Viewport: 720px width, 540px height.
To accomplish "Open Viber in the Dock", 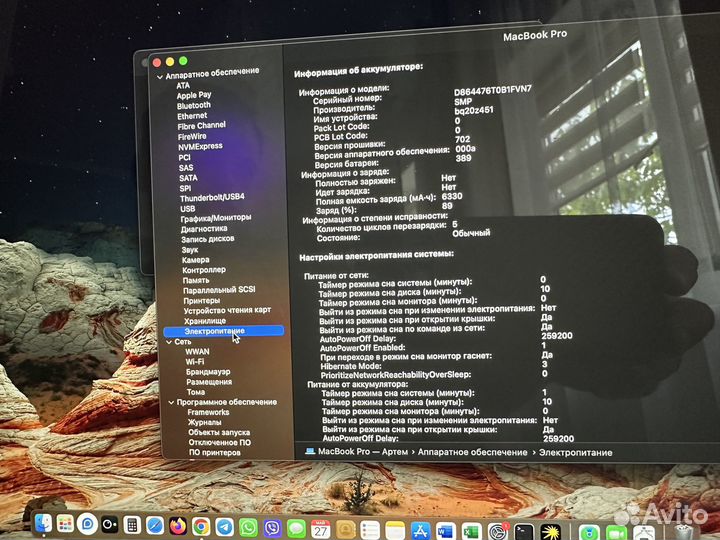I will [x=272, y=528].
